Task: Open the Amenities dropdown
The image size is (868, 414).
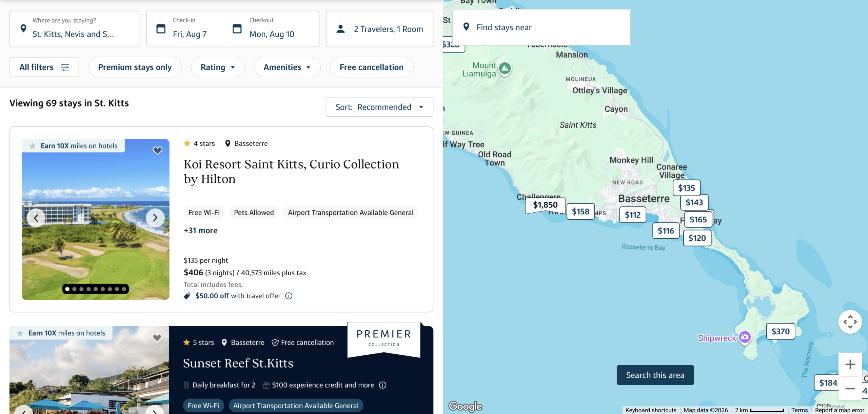Action: point(287,67)
